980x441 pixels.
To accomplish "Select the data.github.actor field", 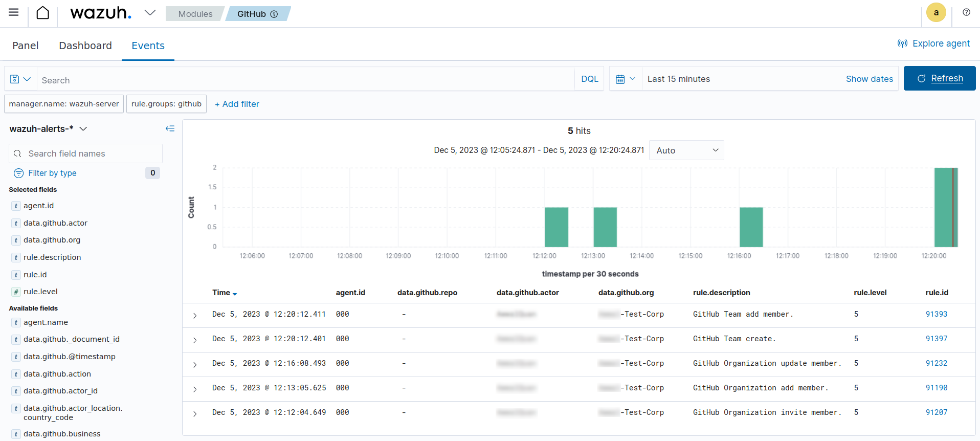I will [55, 223].
